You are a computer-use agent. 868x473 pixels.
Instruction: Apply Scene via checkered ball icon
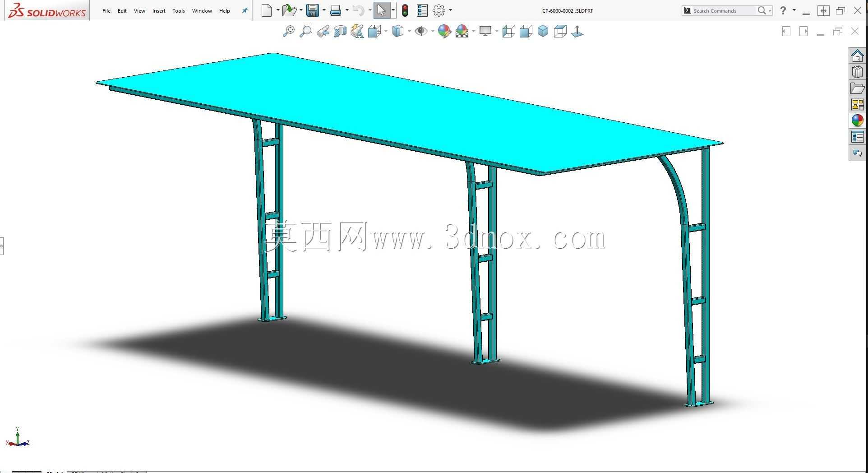coord(462,31)
